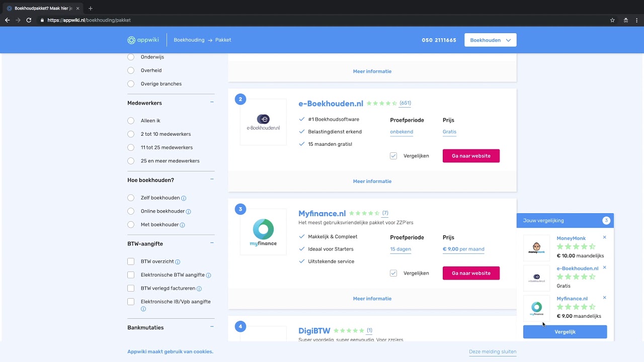The image size is (644, 362).
Task: Click the star rating of e-Boekhouden.nl
Action: tap(382, 104)
